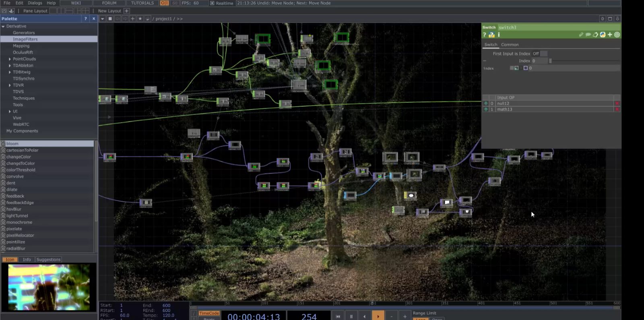The image size is (644, 320).
Task: Open Palette help question mark
Action: (85, 19)
